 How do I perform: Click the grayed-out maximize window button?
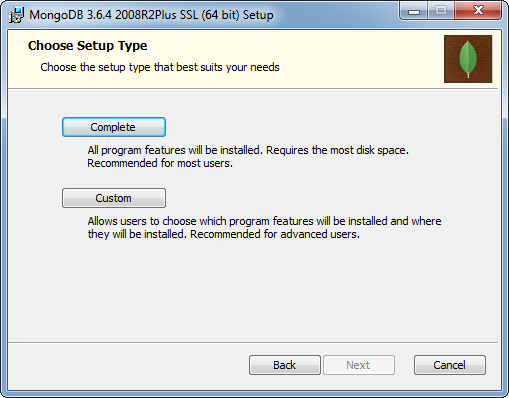(441, 11)
